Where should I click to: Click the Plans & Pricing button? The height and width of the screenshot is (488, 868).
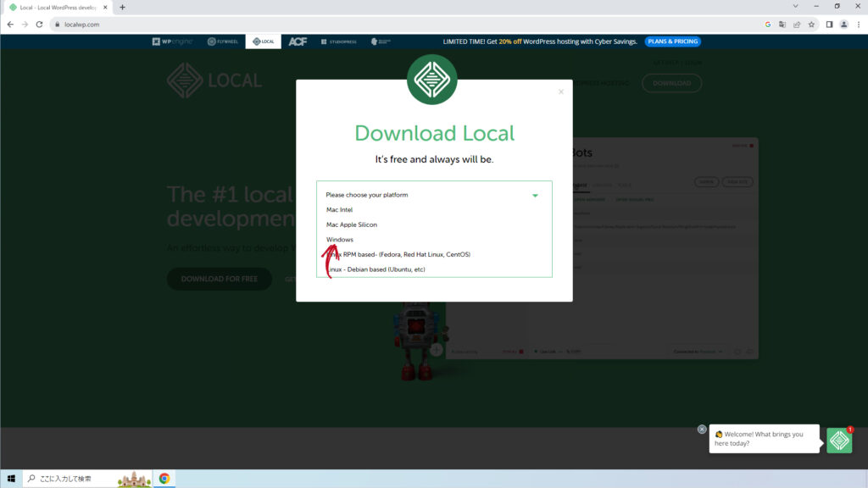(672, 42)
